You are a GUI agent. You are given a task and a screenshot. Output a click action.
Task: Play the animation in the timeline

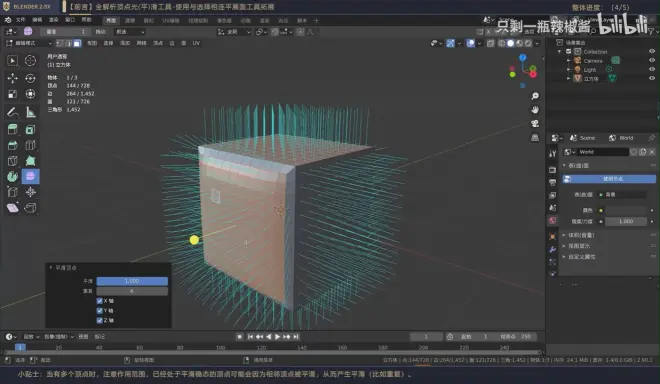click(277, 336)
